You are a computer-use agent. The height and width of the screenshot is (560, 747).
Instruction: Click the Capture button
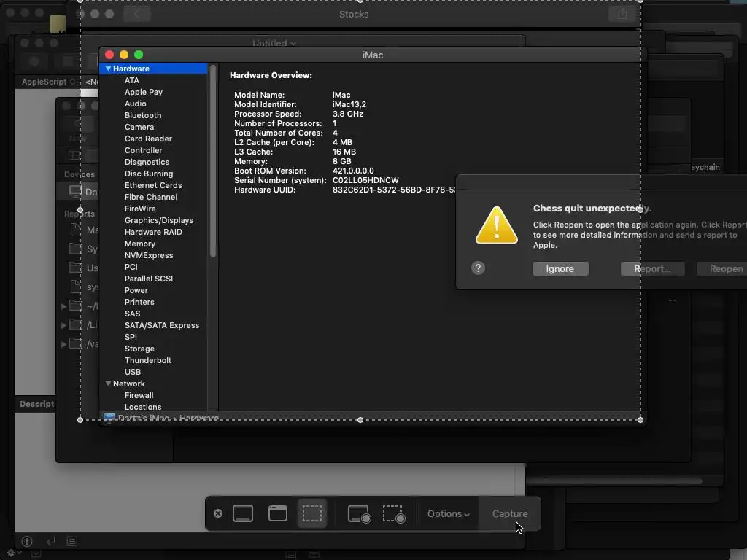510,514
